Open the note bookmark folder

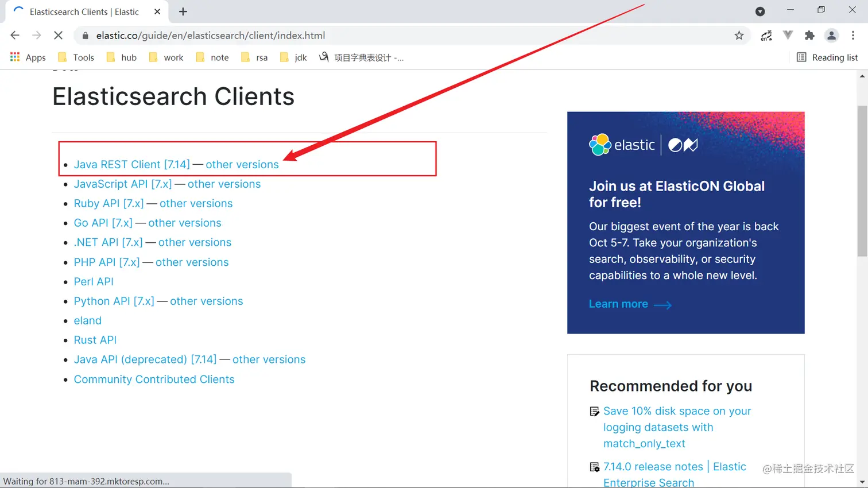coord(212,57)
